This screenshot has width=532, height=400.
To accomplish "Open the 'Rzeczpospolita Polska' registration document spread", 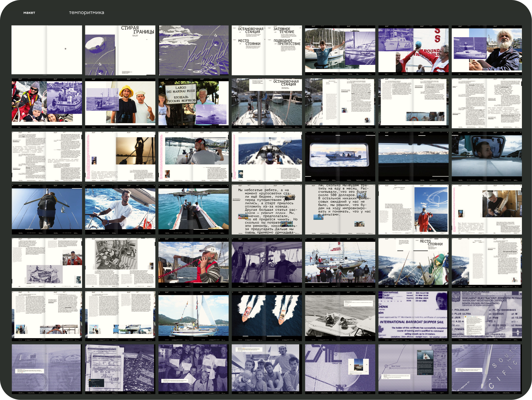I will [x=487, y=316].
